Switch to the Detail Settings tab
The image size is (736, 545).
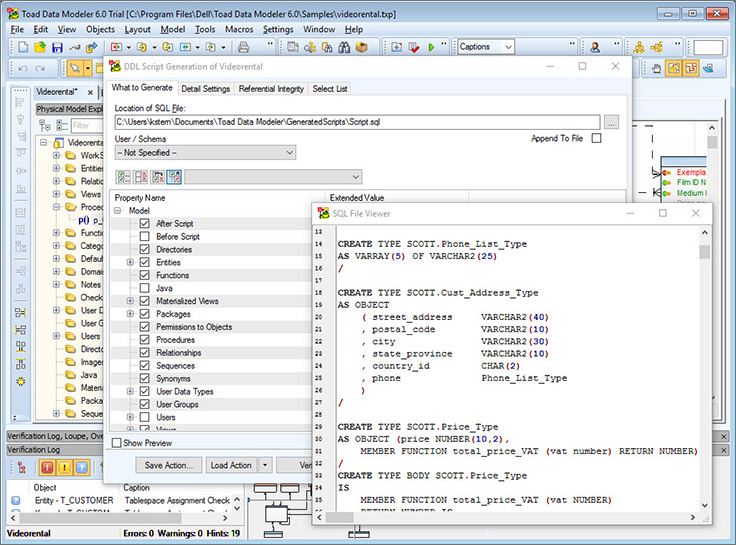[x=206, y=89]
